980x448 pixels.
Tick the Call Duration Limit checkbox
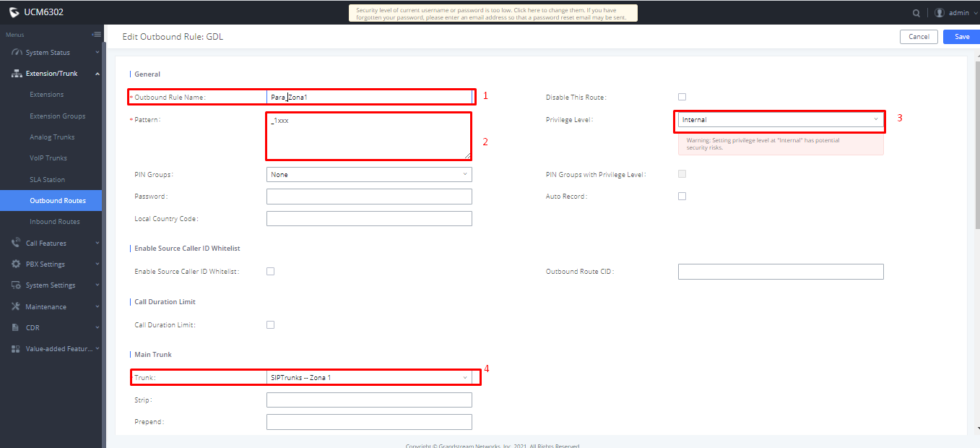pyautogui.click(x=270, y=325)
